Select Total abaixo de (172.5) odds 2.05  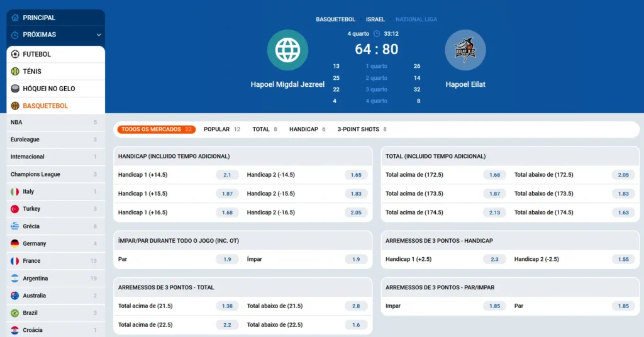(x=623, y=175)
